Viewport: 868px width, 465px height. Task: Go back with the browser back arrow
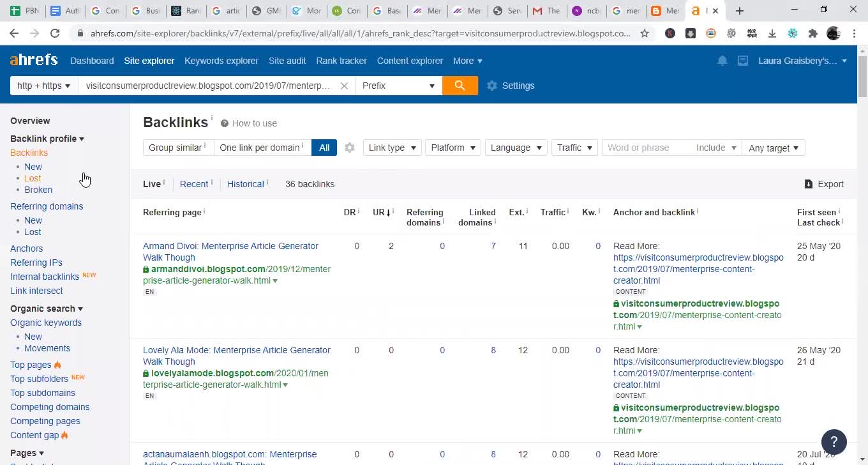(14, 33)
